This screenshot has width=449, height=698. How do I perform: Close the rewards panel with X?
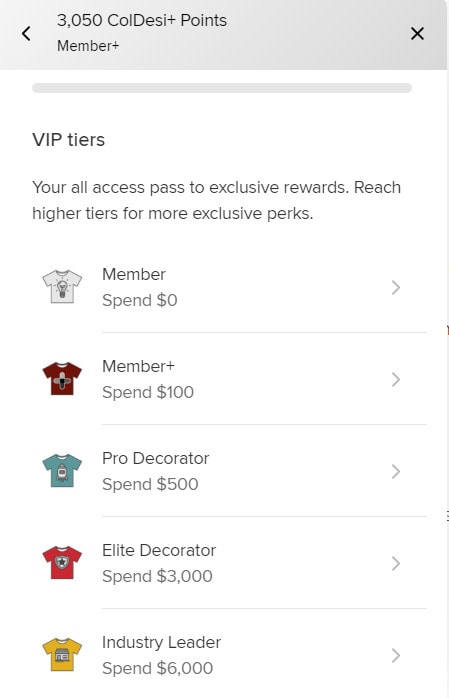tap(417, 33)
